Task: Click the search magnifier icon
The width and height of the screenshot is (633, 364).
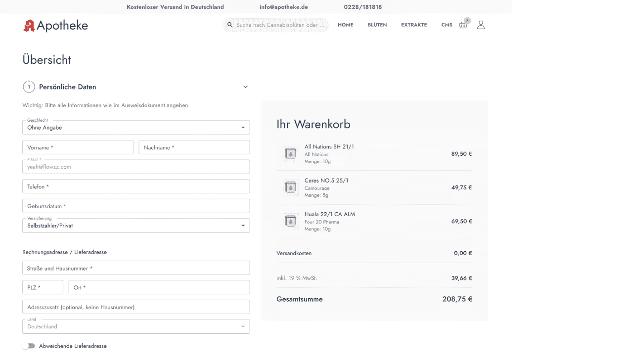Action: point(230,25)
